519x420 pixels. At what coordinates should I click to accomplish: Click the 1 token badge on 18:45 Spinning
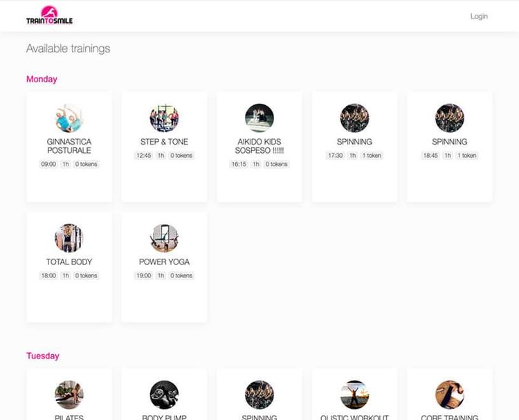[466, 156]
